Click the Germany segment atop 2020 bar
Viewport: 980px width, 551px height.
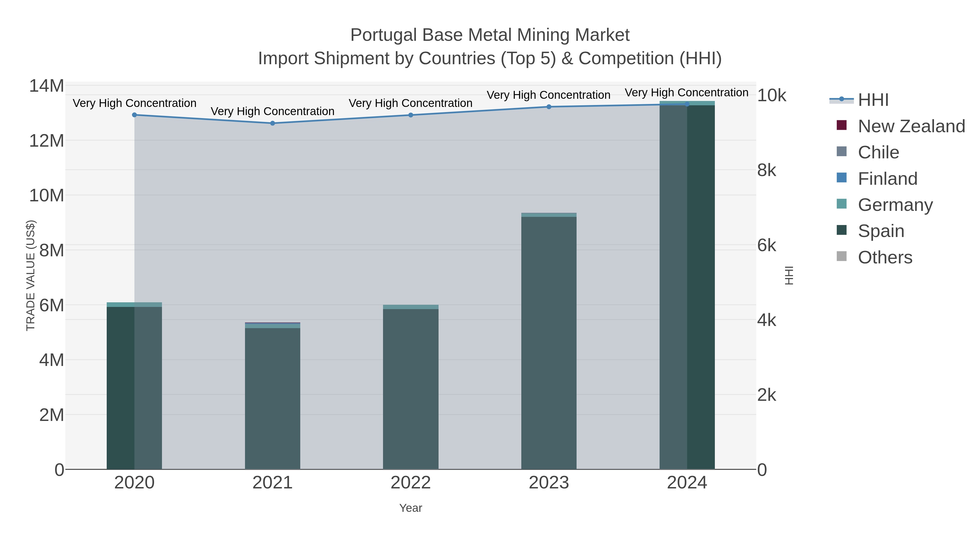(134, 304)
